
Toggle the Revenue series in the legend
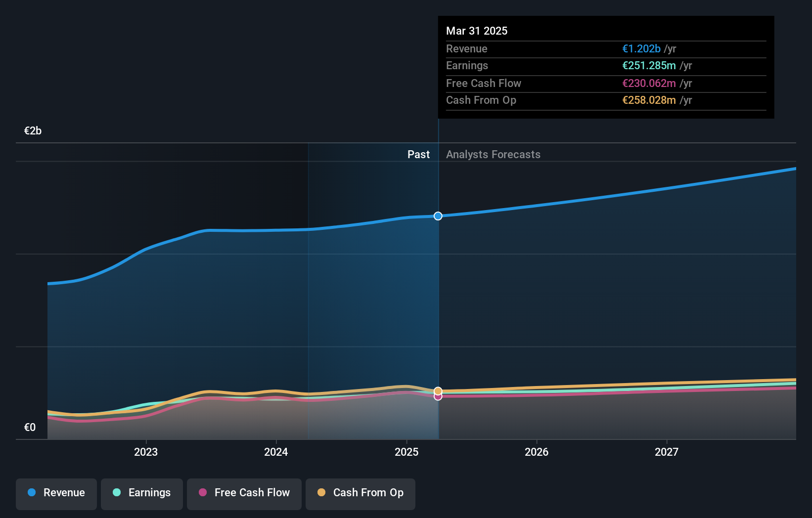click(x=56, y=494)
